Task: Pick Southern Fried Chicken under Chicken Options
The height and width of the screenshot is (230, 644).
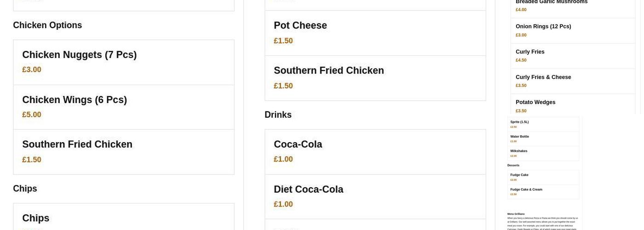Action: 123,152
